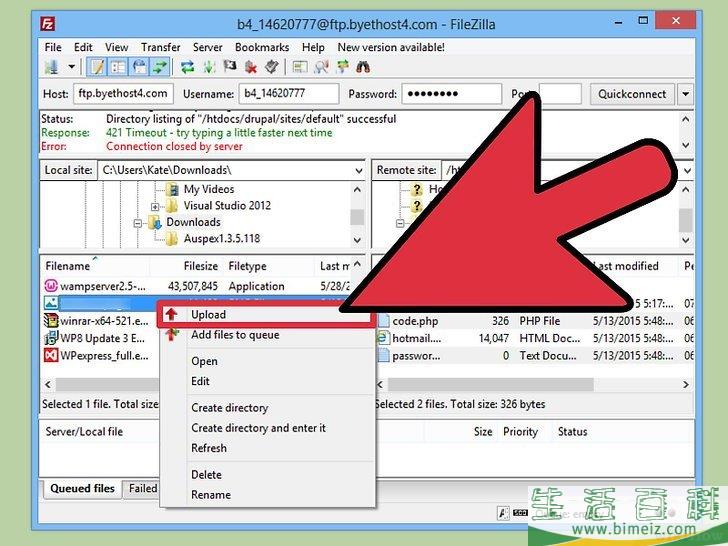This screenshot has width=728, height=546.
Task: Toggle the message log display
Action: tap(97, 67)
